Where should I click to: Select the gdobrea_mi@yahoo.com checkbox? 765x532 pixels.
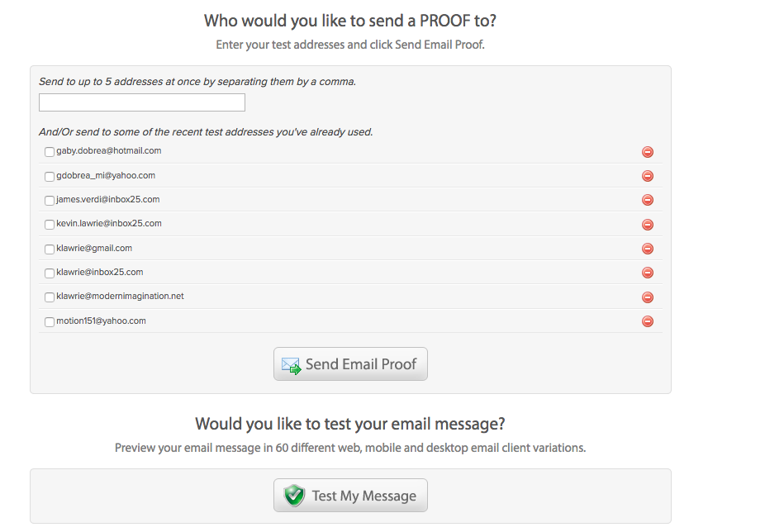pyautogui.click(x=50, y=176)
